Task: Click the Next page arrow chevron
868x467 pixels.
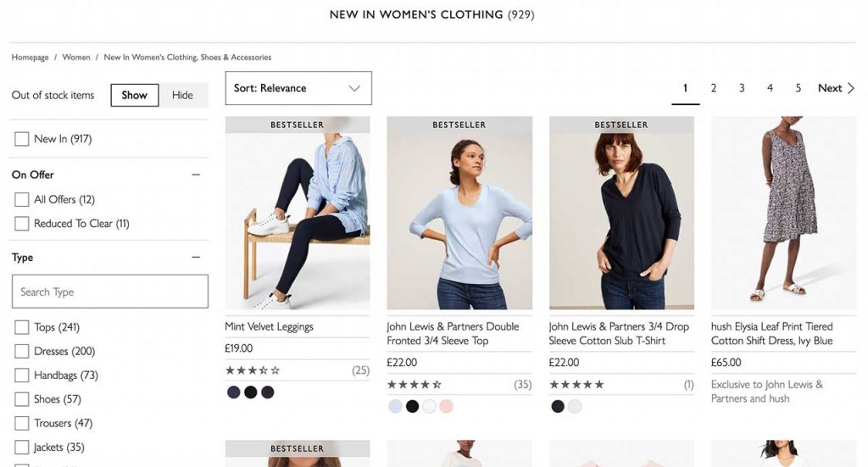Action: [x=851, y=88]
